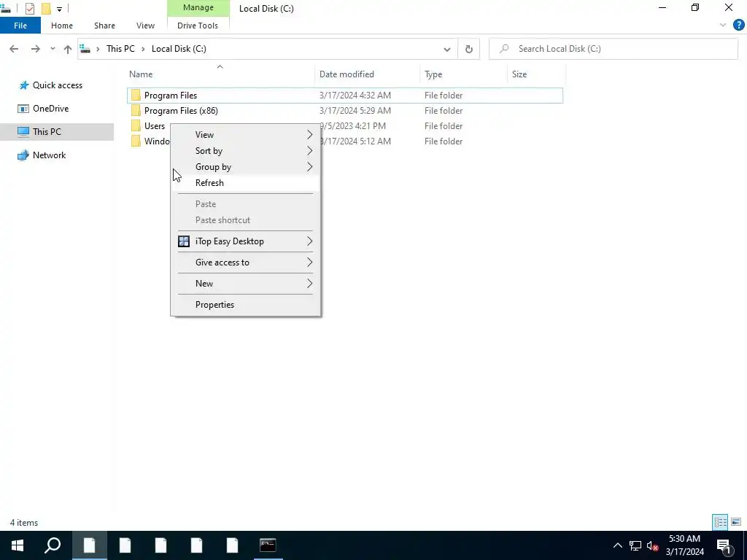The width and height of the screenshot is (747, 560).
Task: Open the network tray icon
Action: (x=635, y=545)
